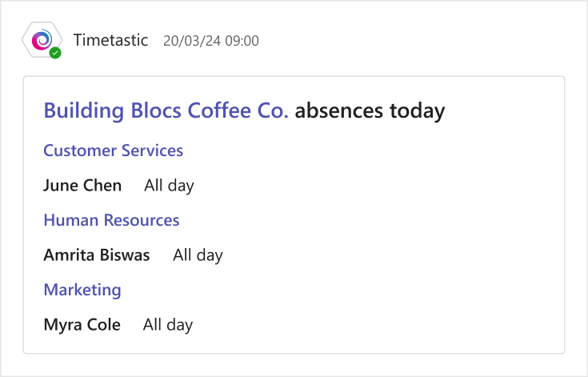Viewport: 588px width, 377px height.
Task: Open the Marketing department link
Action: [82, 290]
